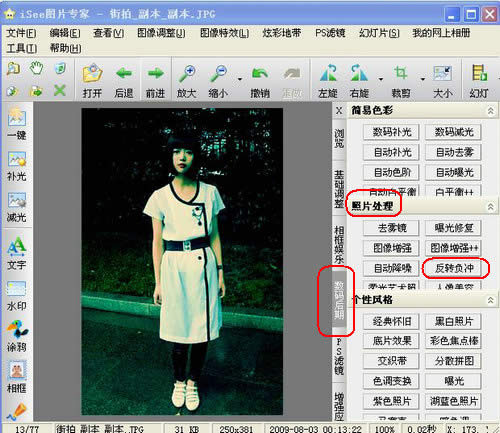Click the 去雾镜 button
Viewport: 500px width, 433px height.
click(x=391, y=228)
